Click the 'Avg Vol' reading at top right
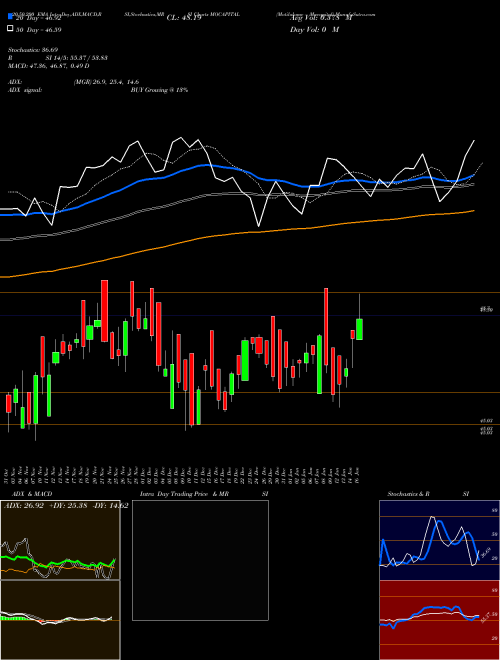 tap(321, 18)
